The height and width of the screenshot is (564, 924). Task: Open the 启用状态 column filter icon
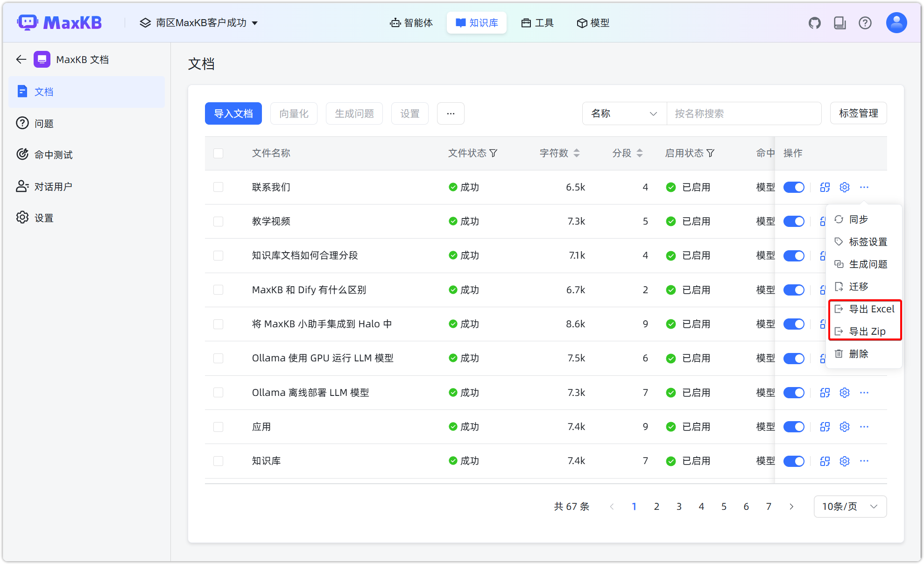pyautogui.click(x=711, y=153)
